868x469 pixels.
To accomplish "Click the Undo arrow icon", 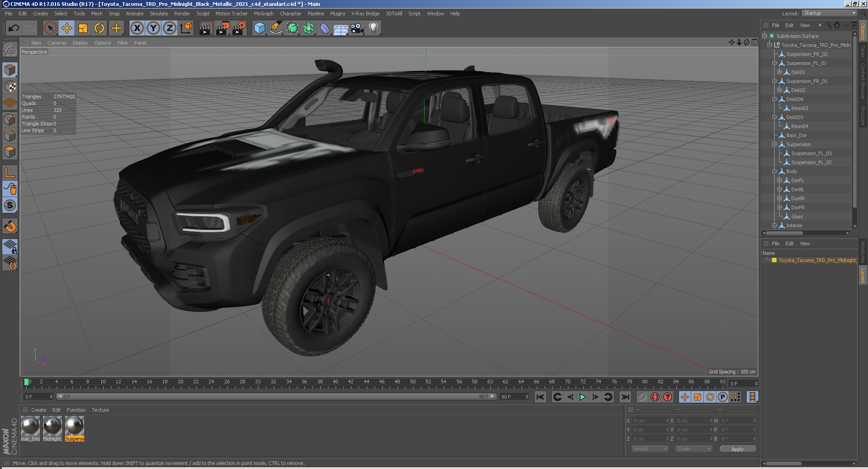I will click(14, 28).
